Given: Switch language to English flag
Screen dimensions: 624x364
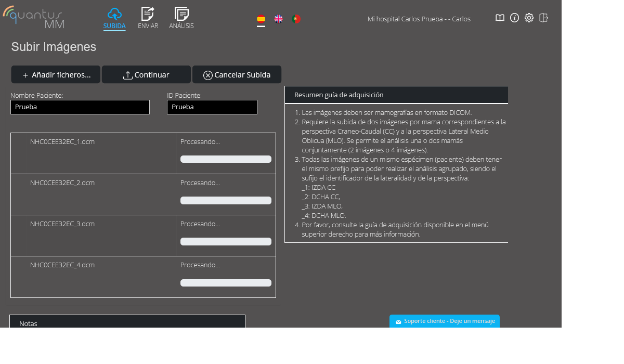Looking at the screenshot, I should [279, 19].
